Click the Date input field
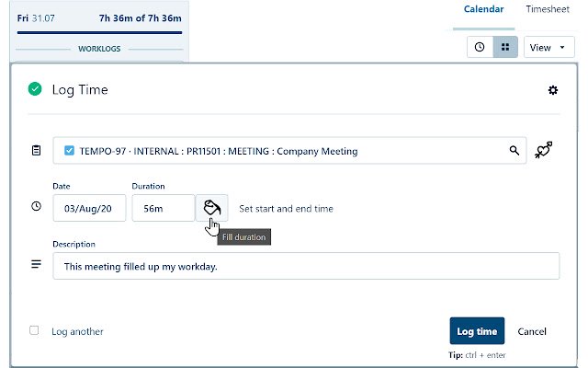The width and height of the screenshot is (588, 368). 89,209
